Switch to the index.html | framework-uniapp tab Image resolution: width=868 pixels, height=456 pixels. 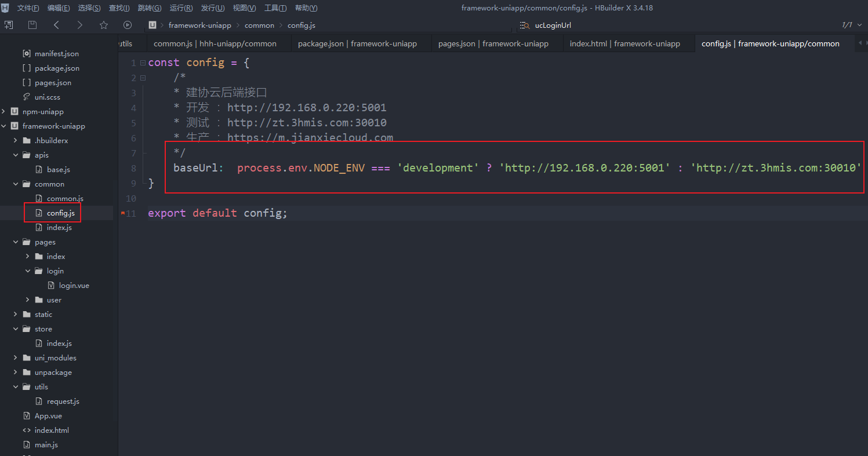click(625, 43)
